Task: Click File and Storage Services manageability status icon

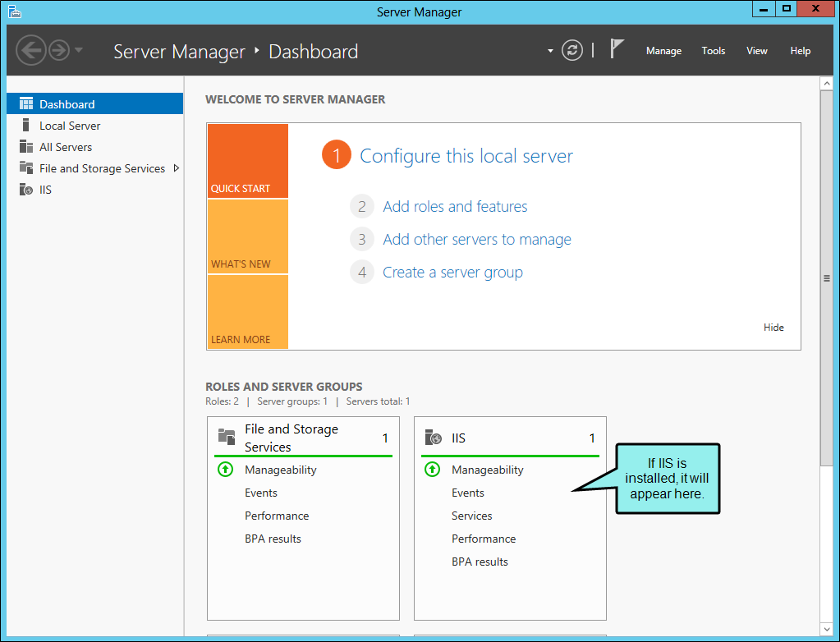Action: pos(226,470)
